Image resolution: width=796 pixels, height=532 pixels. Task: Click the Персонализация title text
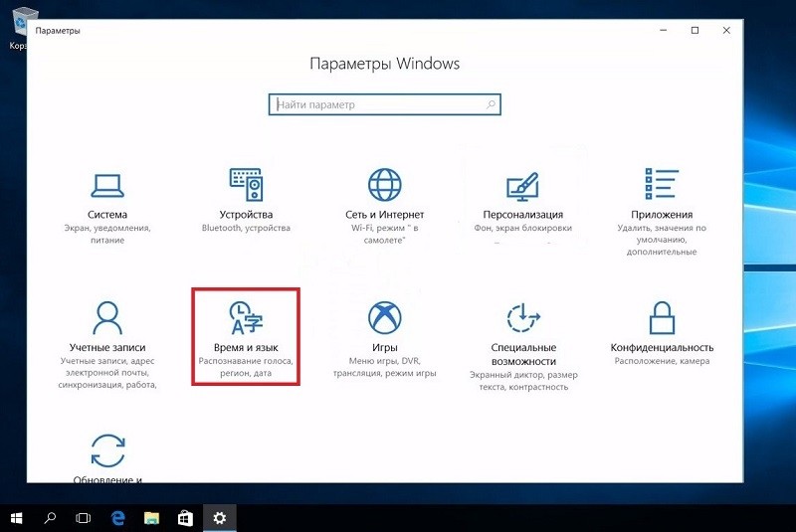pos(523,215)
